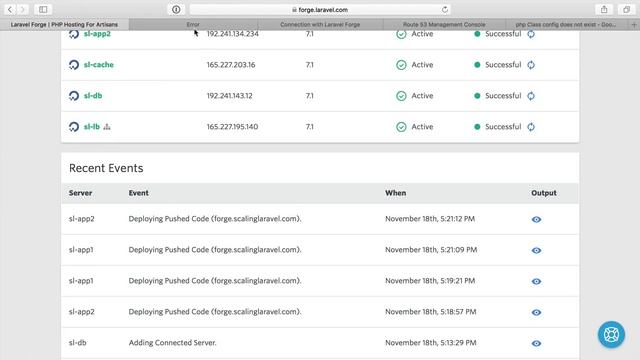Refresh status of sl-cache server
The height and width of the screenshot is (360, 640).
531,65
